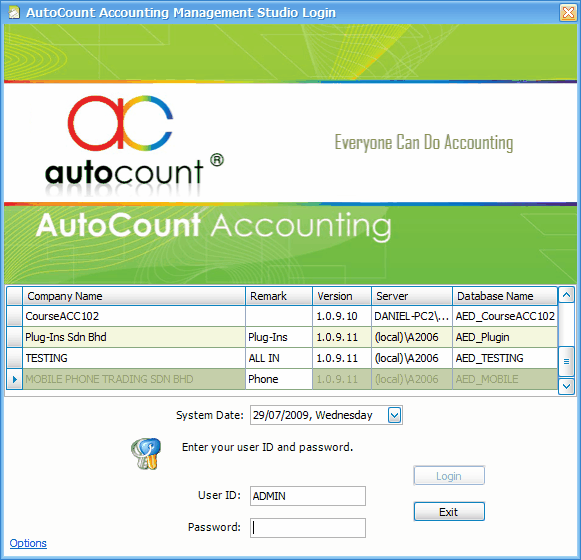Click the Phone remark cell
Image resolution: width=581 pixels, height=560 pixels.
coord(279,379)
